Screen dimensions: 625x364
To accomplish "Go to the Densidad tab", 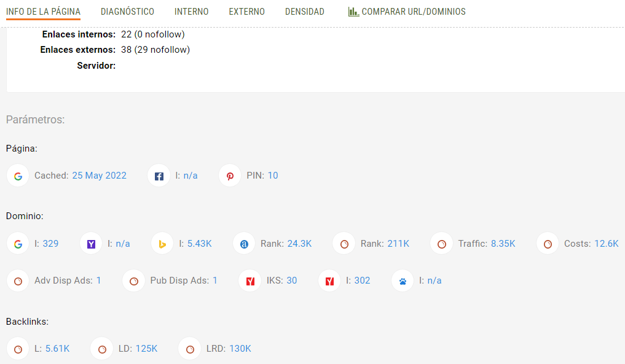I will pyautogui.click(x=304, y=12).
